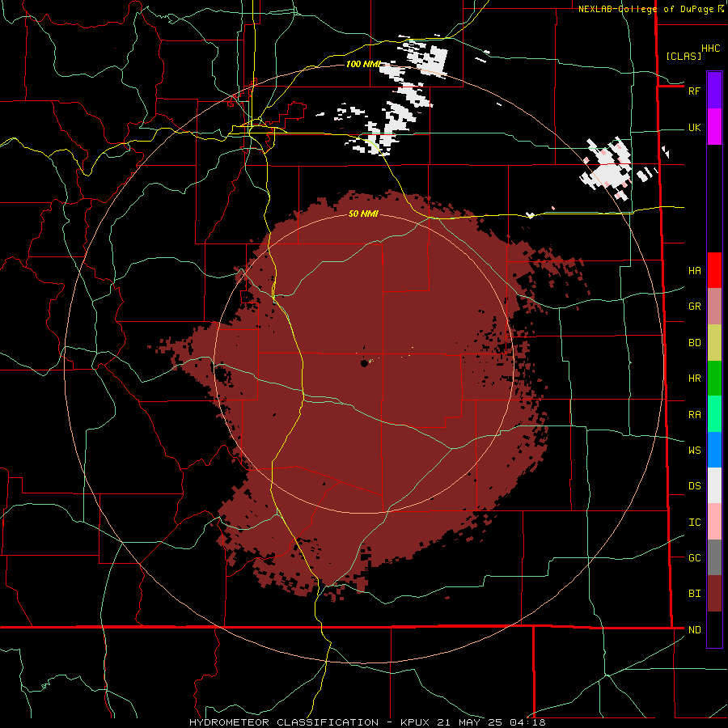728x728 pixels.
Task: Pick the DS white legend swatch
Action: pos(714,485)
